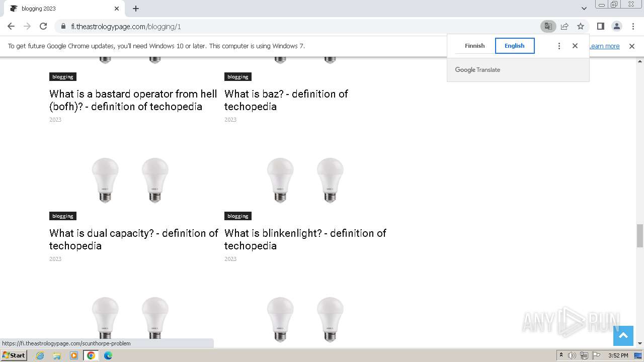The image size is (644, 362).
Task: Open volume speaker tray icon
Action: (572, 355)
